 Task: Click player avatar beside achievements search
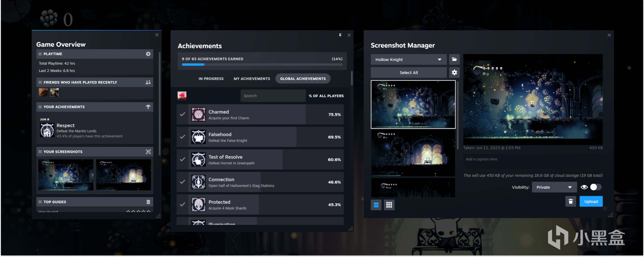[182, 96]
